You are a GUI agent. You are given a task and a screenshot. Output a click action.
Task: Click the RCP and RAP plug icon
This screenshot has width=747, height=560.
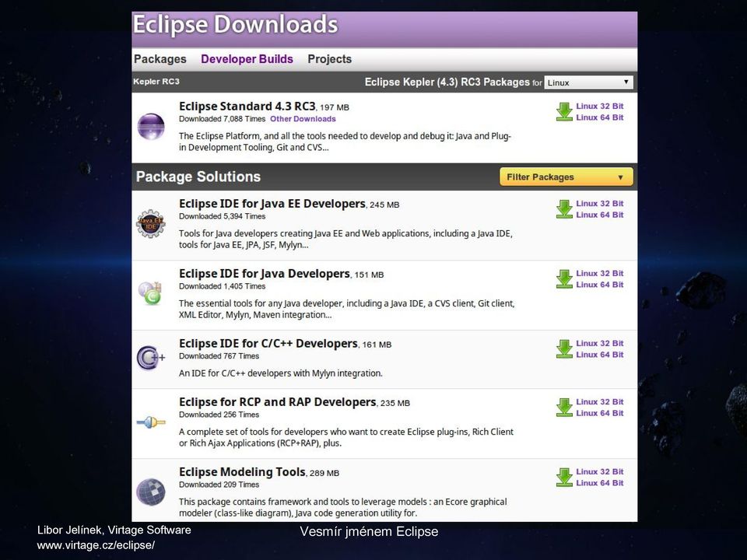[150, 422]
